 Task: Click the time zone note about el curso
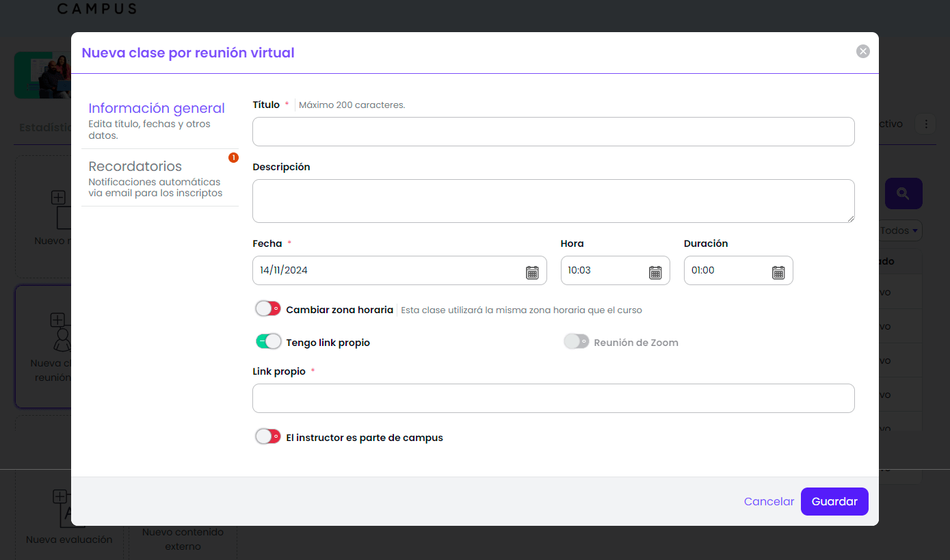pyautogui.click(x=521, y=310)
